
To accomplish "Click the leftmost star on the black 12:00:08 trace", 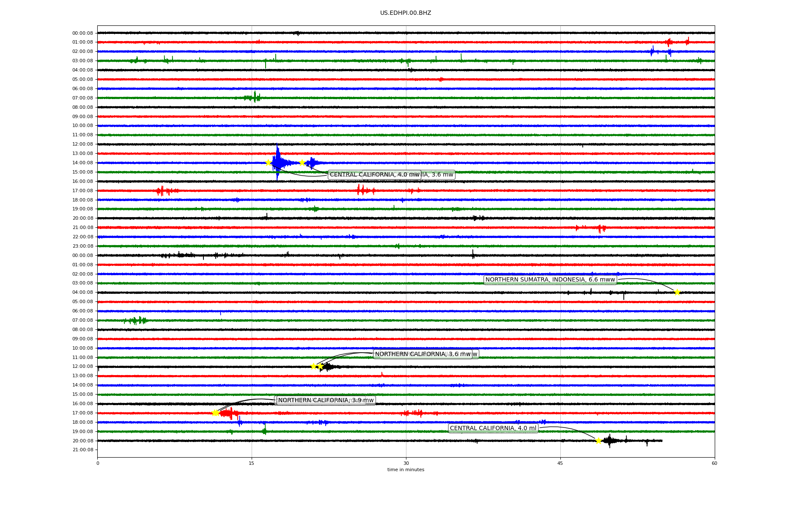I will tap(313, 366).
